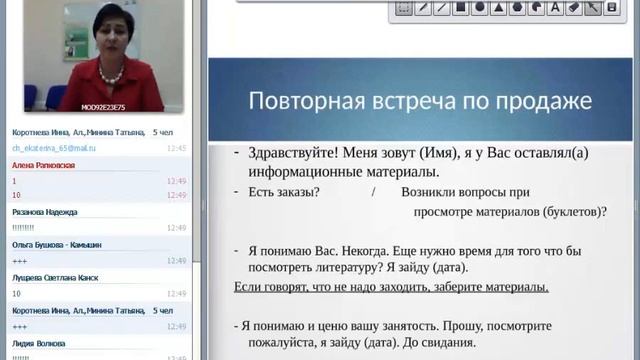Click chat sender Рязанова Надежда
The height and width of the screenshot is (360, 640).
44,212
